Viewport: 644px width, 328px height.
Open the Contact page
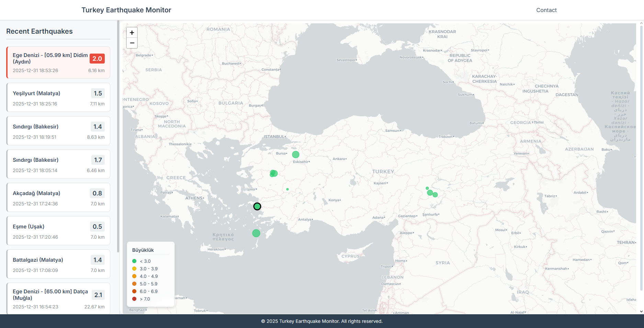coord(546,10)
